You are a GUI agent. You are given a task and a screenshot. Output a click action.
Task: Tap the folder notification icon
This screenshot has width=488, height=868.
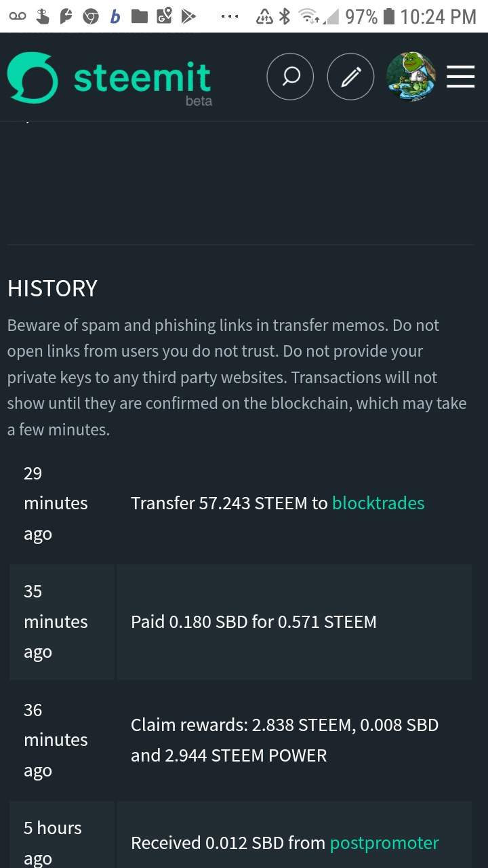(140, 16)
